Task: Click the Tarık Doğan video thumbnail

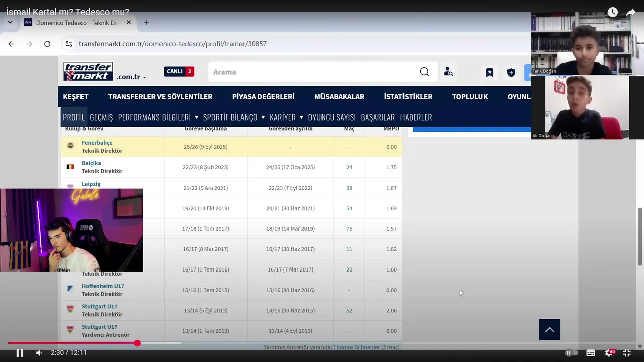Action: (x=583, y=44)
